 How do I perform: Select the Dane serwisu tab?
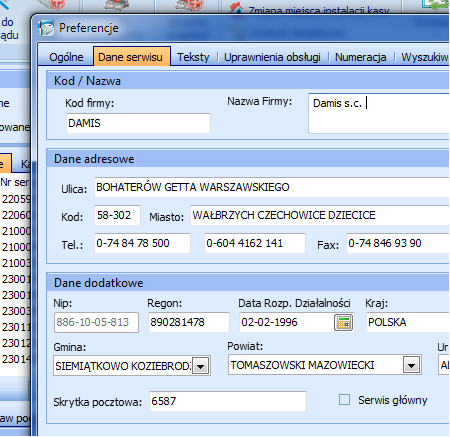[131, 57]
